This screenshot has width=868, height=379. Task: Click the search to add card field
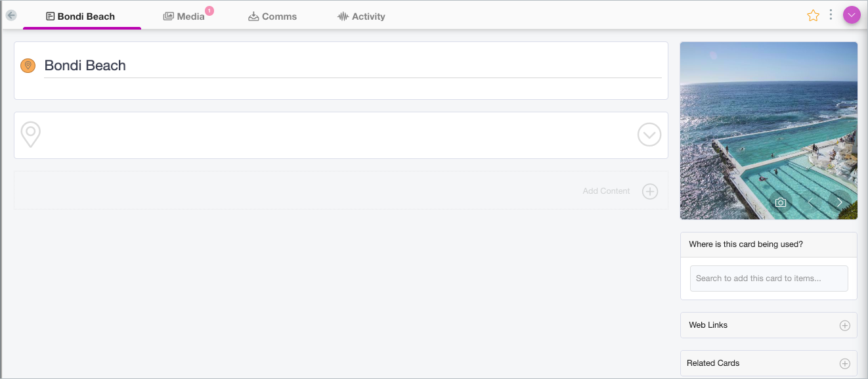pos(769,279)
